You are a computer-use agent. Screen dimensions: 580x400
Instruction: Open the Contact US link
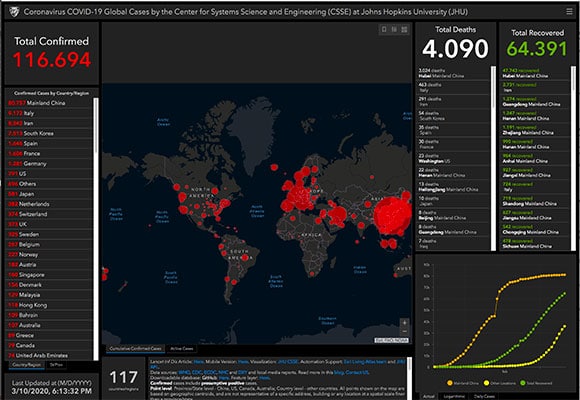pos(357,372)
